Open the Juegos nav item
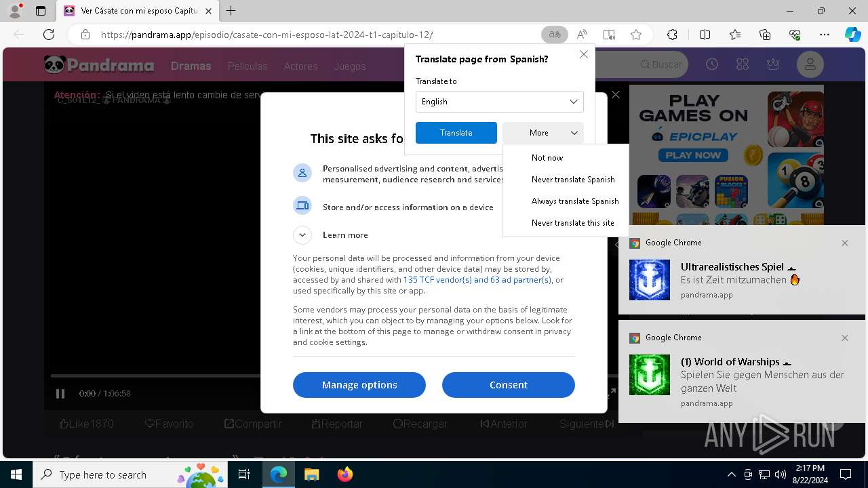The image size is (868, 488). tap(350, 66)
